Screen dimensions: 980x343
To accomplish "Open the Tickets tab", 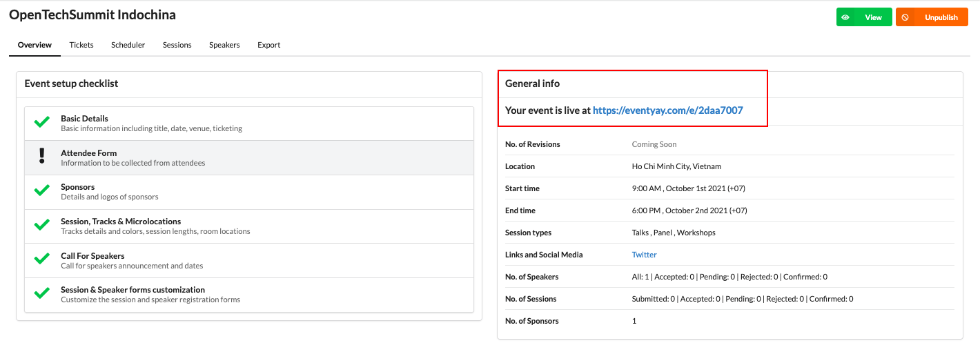I will (81, 45).
